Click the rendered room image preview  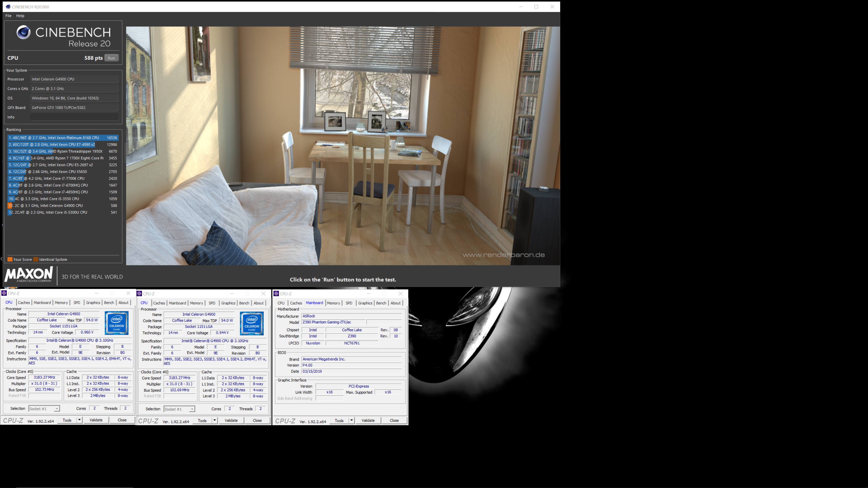coord(343,146)
